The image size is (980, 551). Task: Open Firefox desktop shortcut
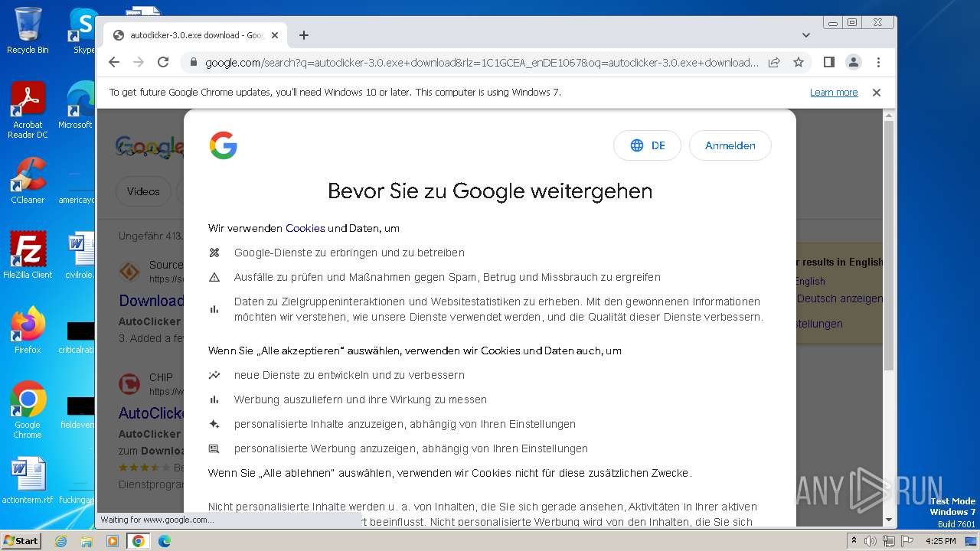[28, 330]
